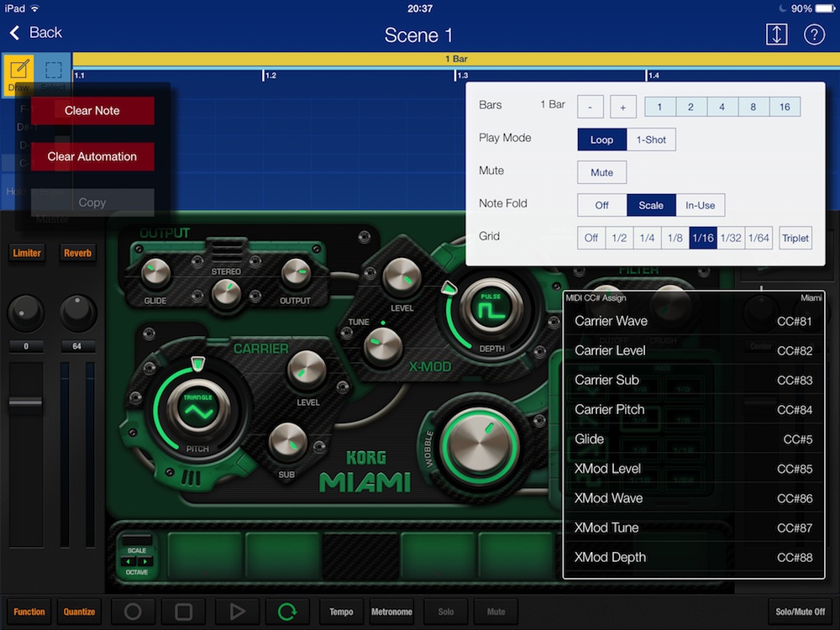Image resolution: width=840 pixels, height=630 pixels.
Task: Activate the Select marquee tool
Action: click(x=53, y=75)
